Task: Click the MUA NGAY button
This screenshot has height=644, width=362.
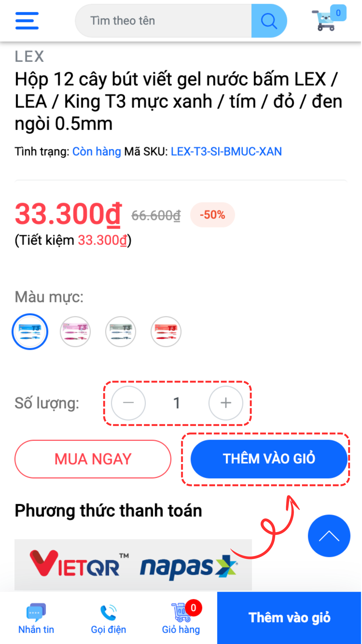Action: [93, 459]
